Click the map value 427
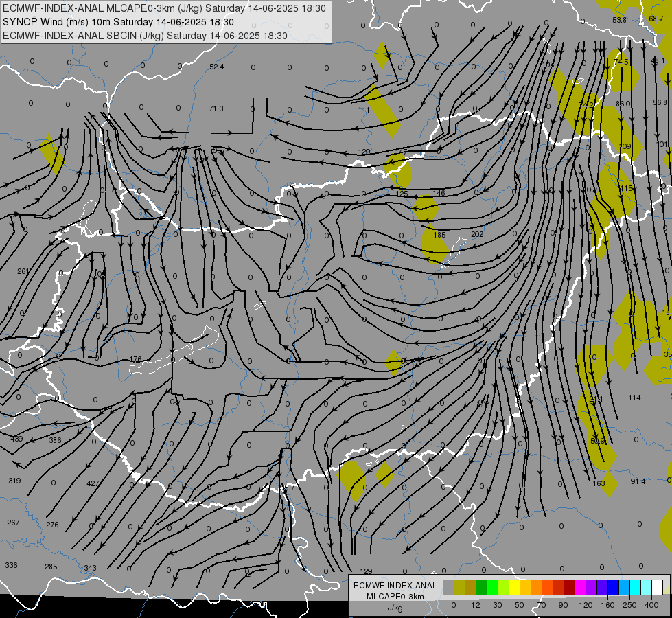Screen dimensions: 672x618 coord(93,483)
